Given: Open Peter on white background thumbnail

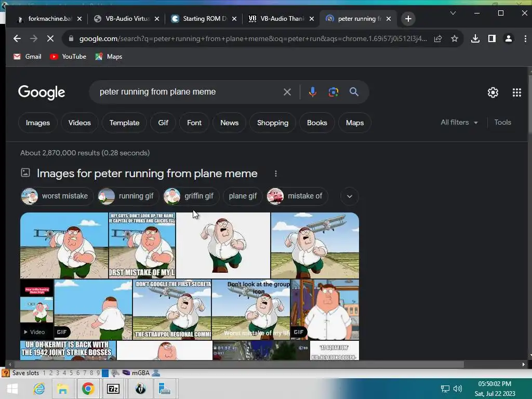Looking at the screenshot, I should [223, 246].
